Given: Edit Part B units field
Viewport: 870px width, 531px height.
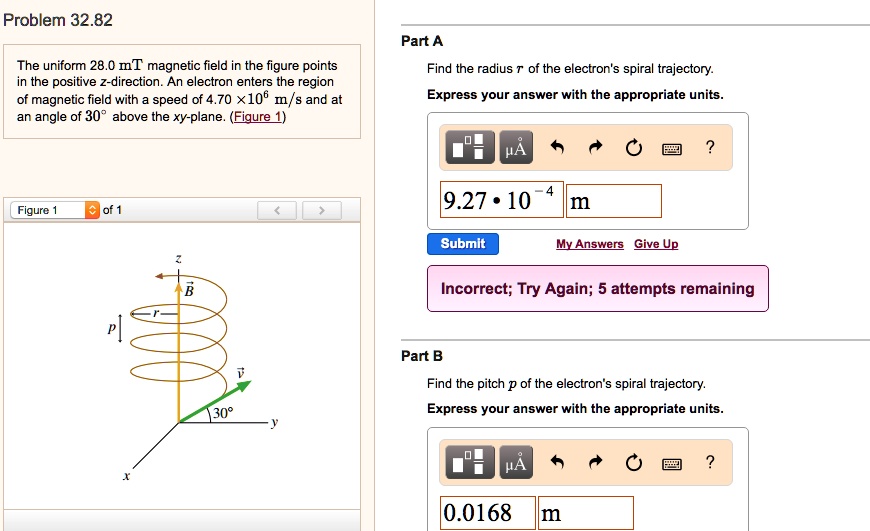Looking at the screenshot, I should (585, 513).
